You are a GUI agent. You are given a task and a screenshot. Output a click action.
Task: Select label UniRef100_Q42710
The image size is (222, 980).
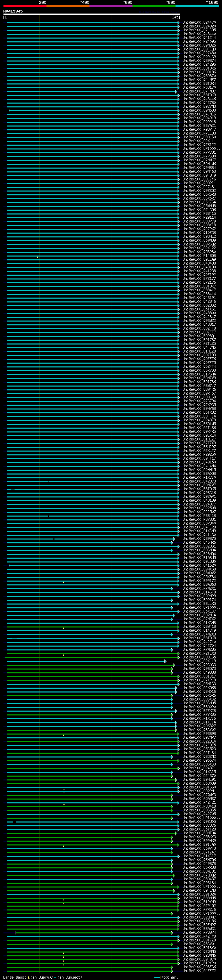point(199,642)
